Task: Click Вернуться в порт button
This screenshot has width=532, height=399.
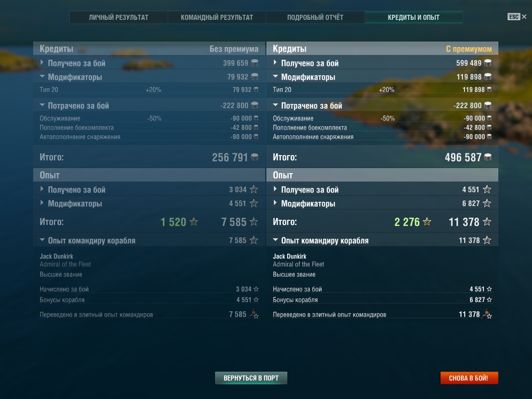Action: tap(251, 378)
